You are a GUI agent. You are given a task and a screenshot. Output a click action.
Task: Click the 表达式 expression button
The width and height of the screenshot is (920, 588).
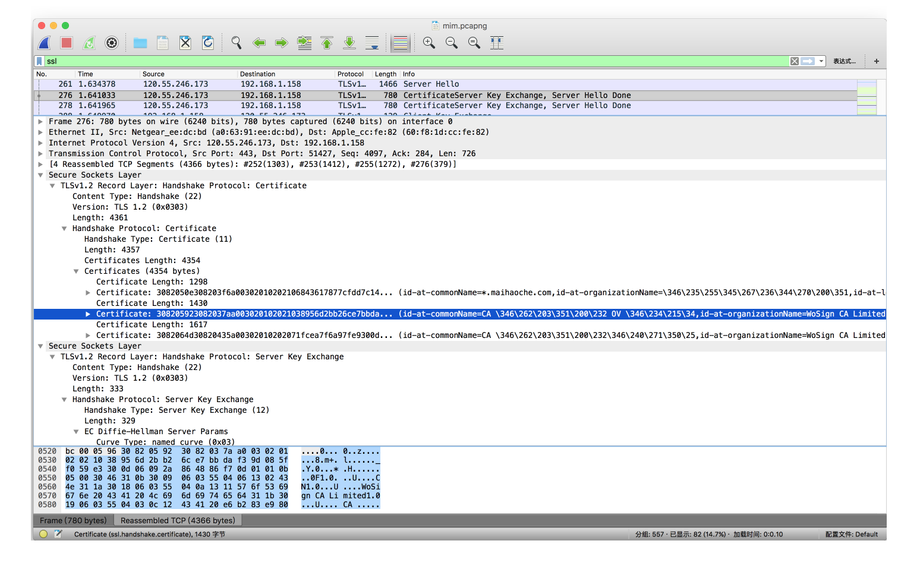click(844, 61)
